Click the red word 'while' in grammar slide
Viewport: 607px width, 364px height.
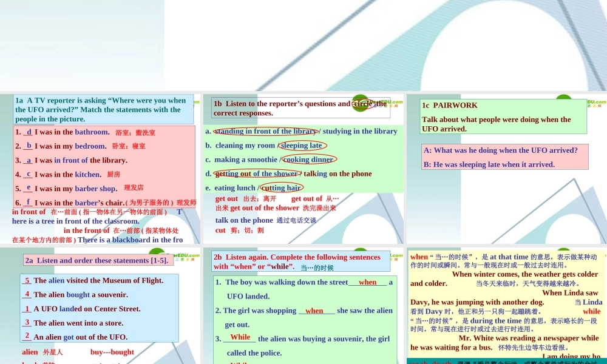[x=591, y=311]
